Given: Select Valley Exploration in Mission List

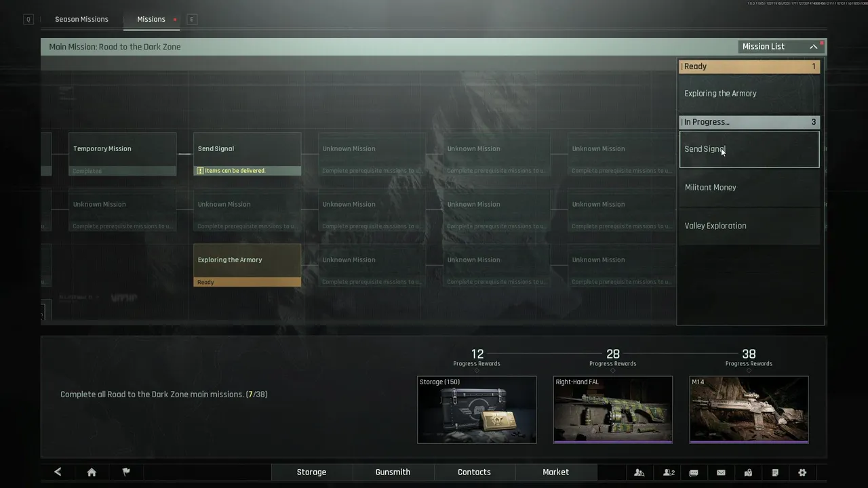Looking at the screenshot, I should [749, 226].
